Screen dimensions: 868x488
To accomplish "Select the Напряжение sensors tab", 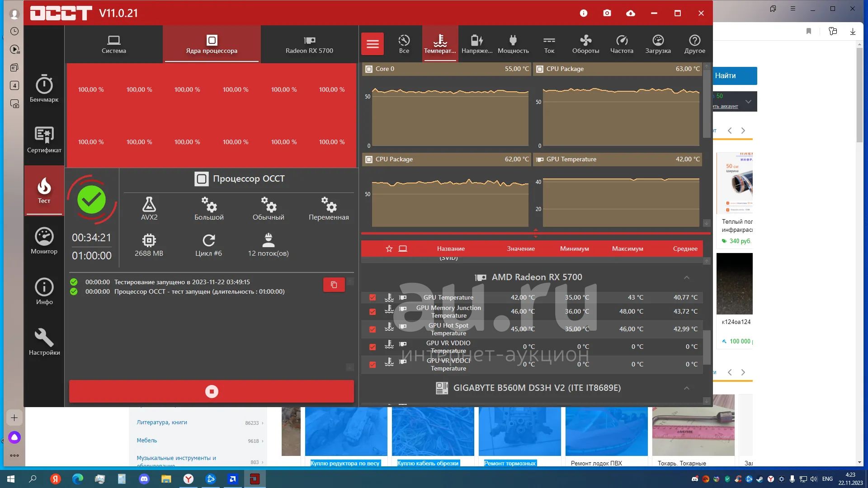I will (477, 44).
